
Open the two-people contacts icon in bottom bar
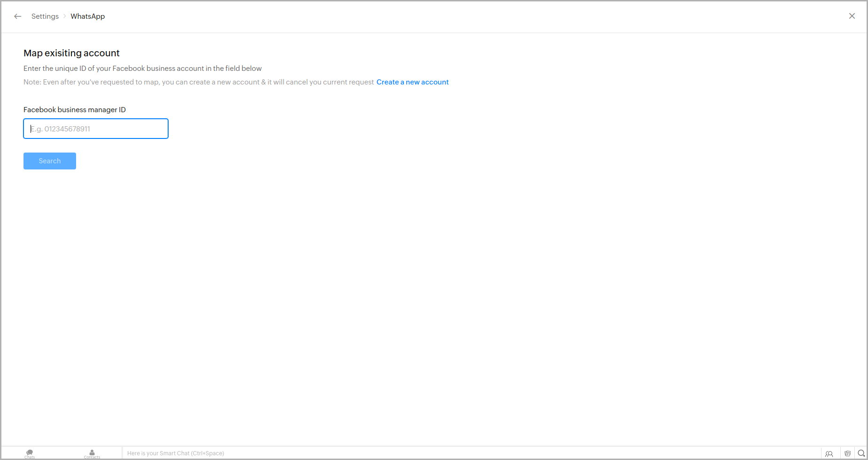tap(829, 453)
